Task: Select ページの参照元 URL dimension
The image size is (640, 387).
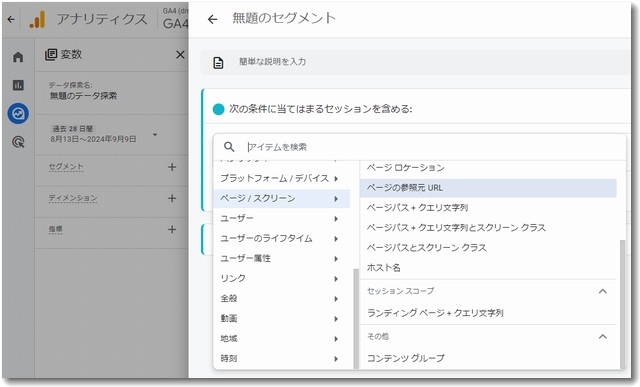Action: click(488, 188)
